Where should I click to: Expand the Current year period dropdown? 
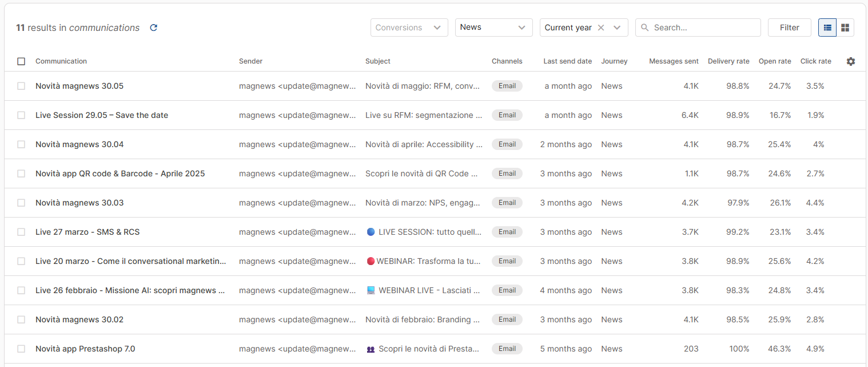617,27
